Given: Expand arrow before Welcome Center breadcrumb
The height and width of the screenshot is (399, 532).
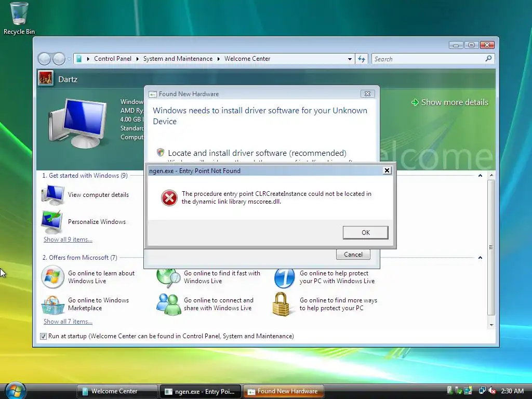Looking at the screenshot, I should pos(219,59).
